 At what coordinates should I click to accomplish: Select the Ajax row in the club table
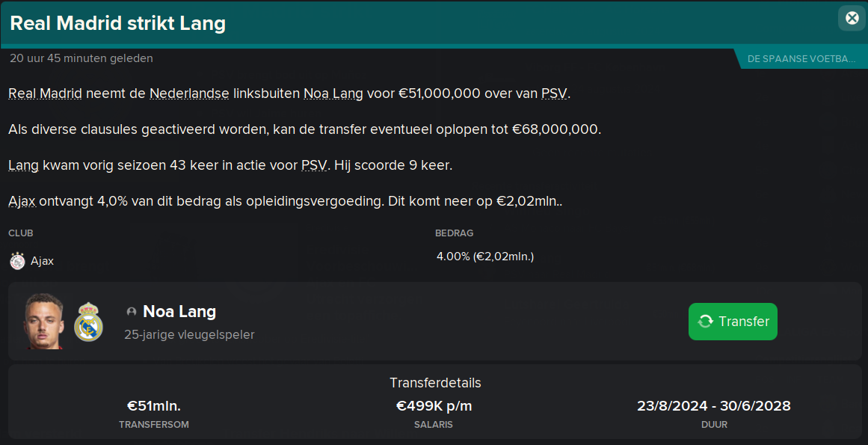[434, 260]
